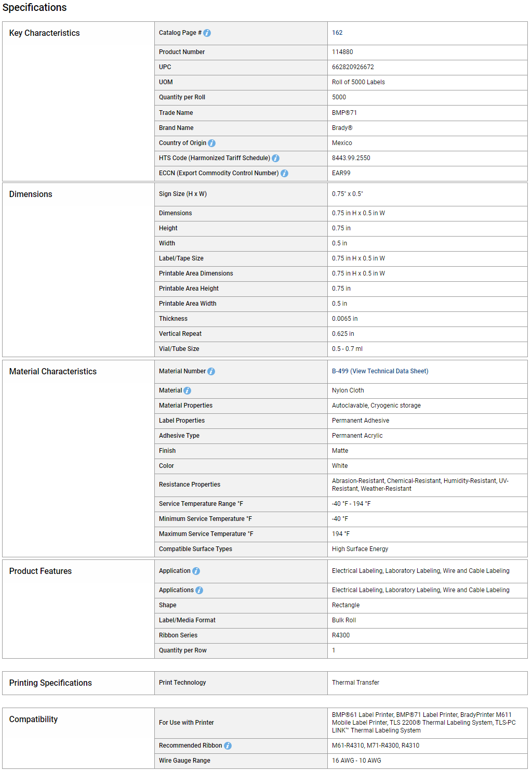Viewport: 532px width, 771px height.
Task: Open the Country of Origin info icon
Action: 211,143
